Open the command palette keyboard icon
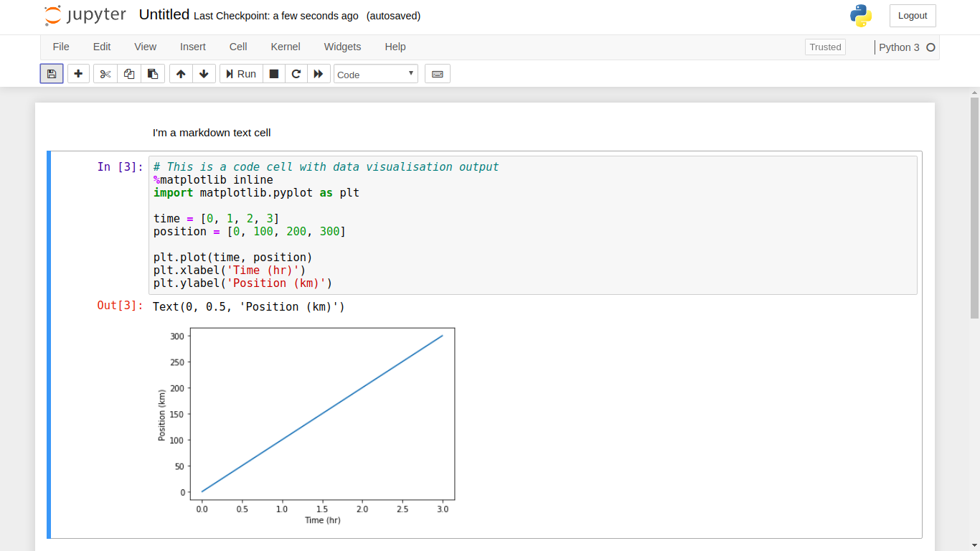 tap(438, 74)
